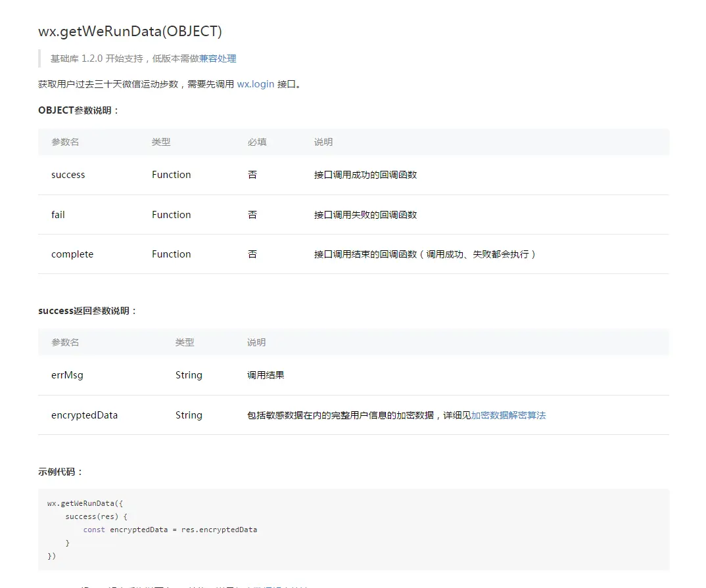Select the encryptedData parameter cell
706x588 pixels.
[84, 415]
